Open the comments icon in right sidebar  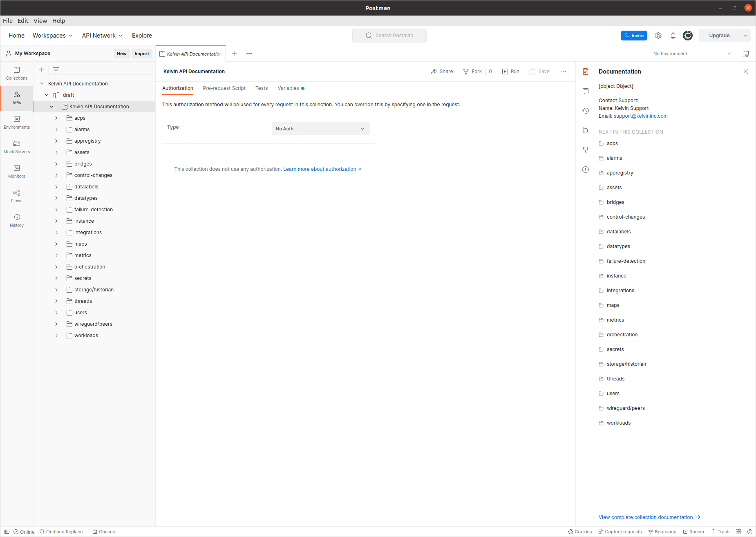[586, 91]
